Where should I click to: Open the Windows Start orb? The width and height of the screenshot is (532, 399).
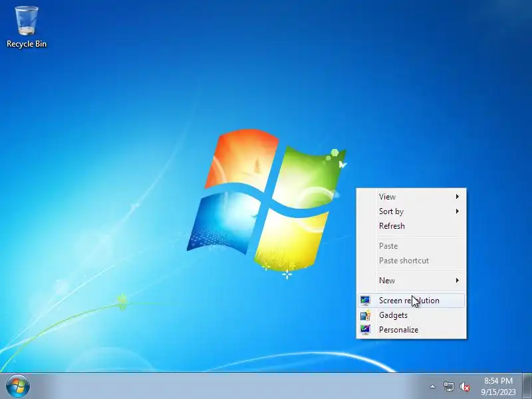point(18,386)
